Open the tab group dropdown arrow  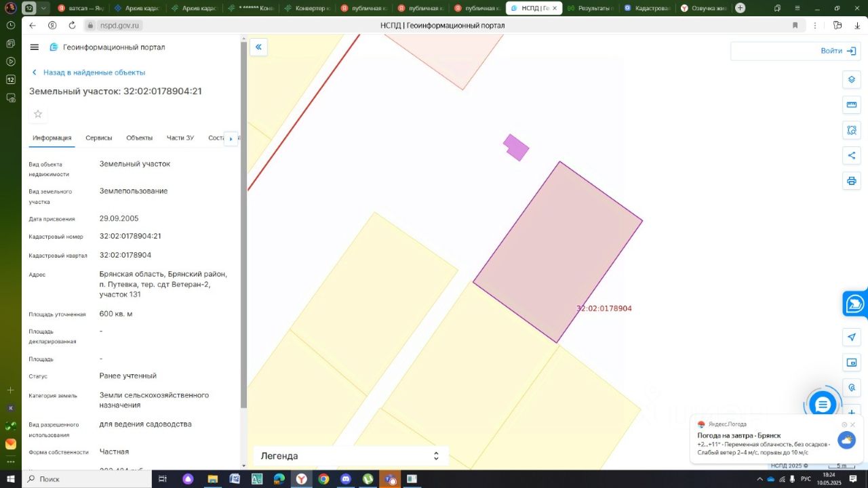coord(44,8)
